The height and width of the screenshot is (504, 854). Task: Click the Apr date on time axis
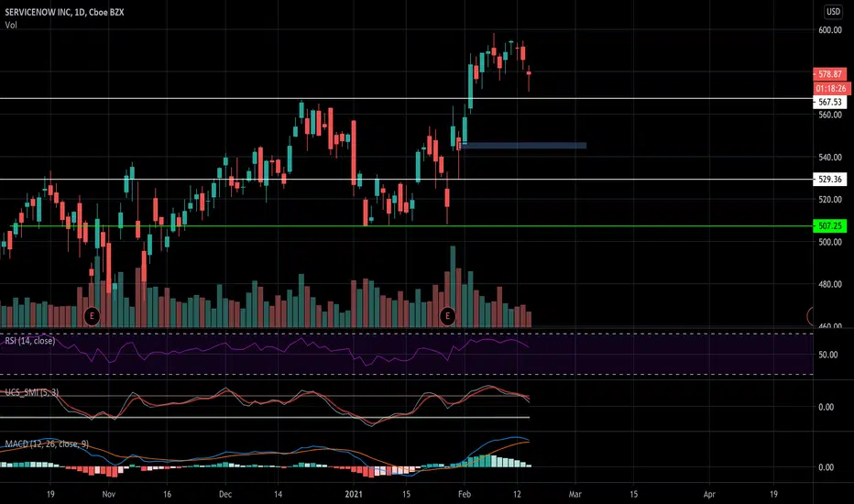pos(709,494)
